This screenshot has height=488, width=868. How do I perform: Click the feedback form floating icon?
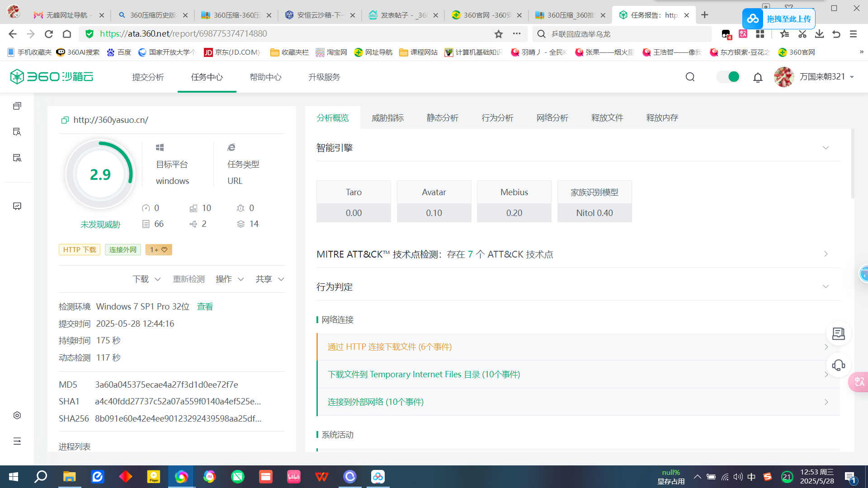tap(839, 333)
